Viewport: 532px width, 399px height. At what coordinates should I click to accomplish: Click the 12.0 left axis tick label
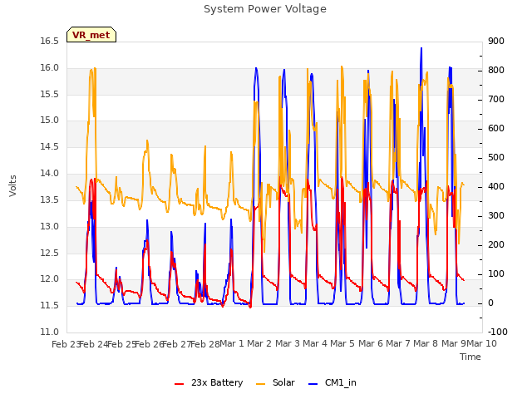click(50, 279)
